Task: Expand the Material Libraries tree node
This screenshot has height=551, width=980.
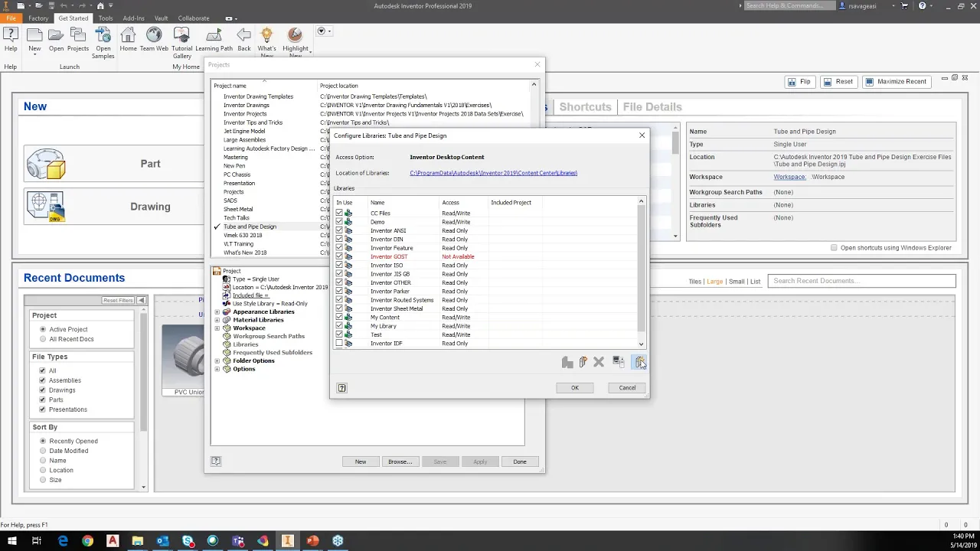Action: [217, 320]
